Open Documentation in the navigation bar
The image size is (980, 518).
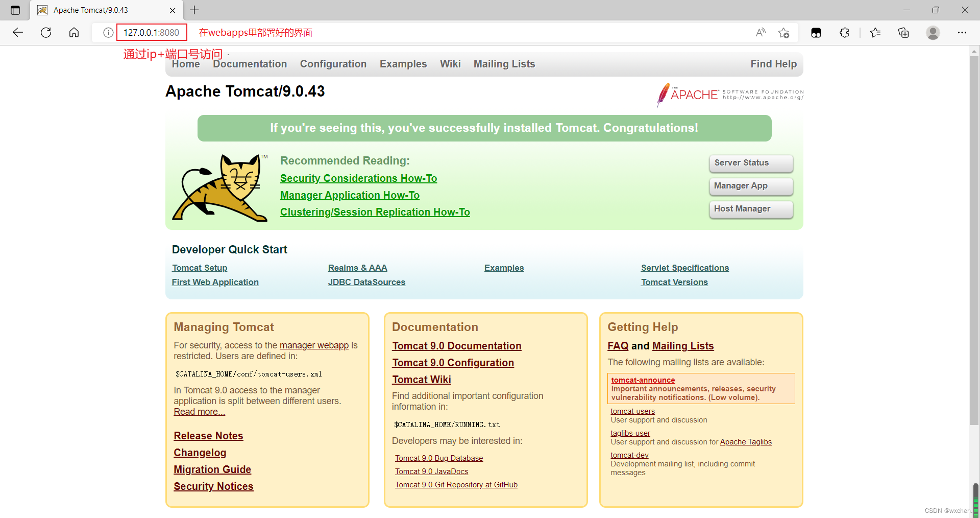250,64
